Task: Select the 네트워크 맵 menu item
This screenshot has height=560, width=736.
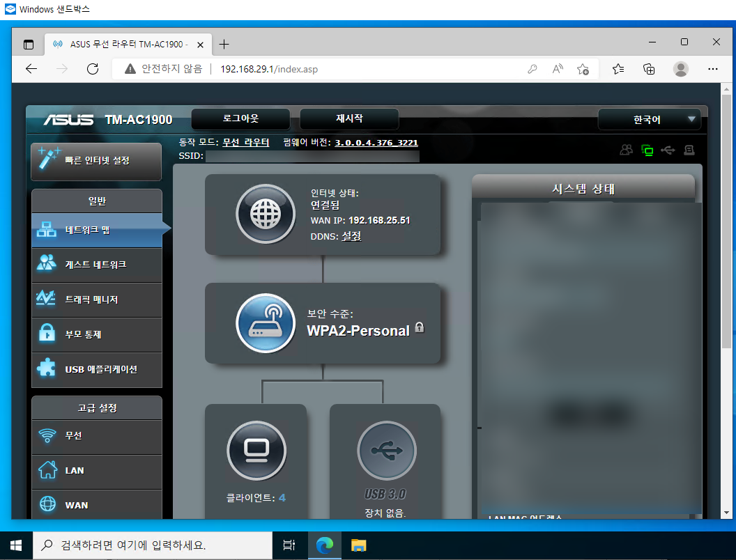Action: (x=97, y=230)
